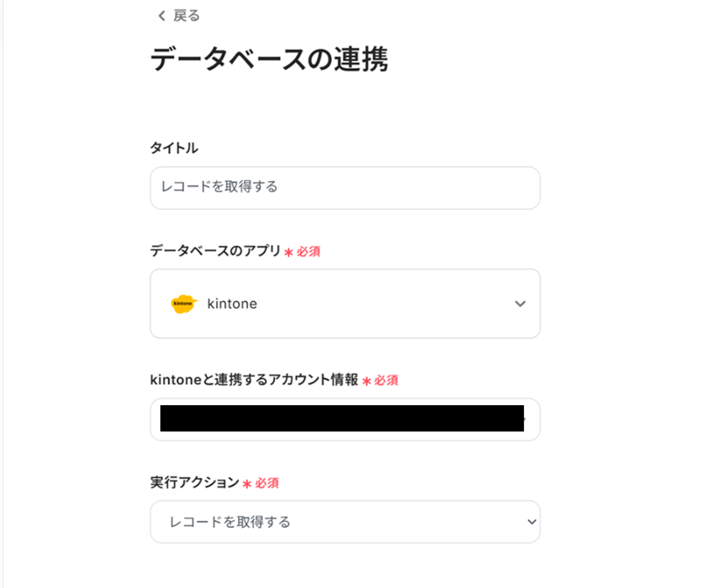The height and width of the screenshot is (588, 702).
Task: Open the kintone account info selector
Action: point(345,419)
